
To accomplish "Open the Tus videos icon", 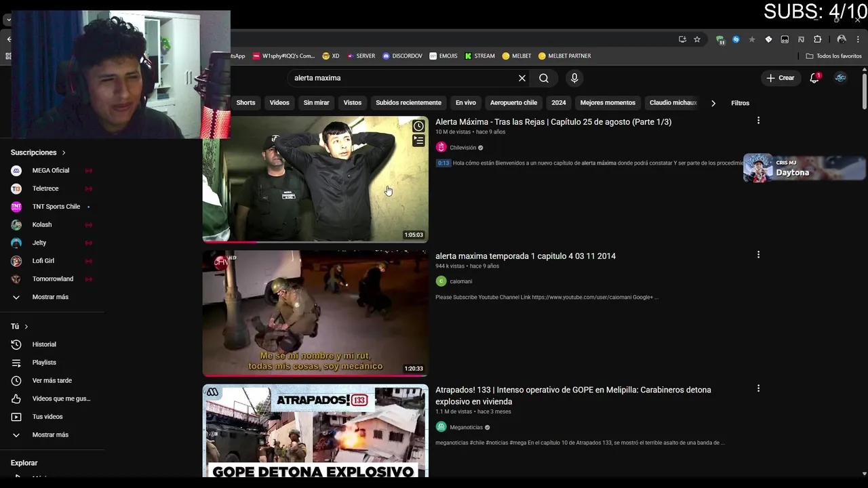I will [x=16, y=417].
